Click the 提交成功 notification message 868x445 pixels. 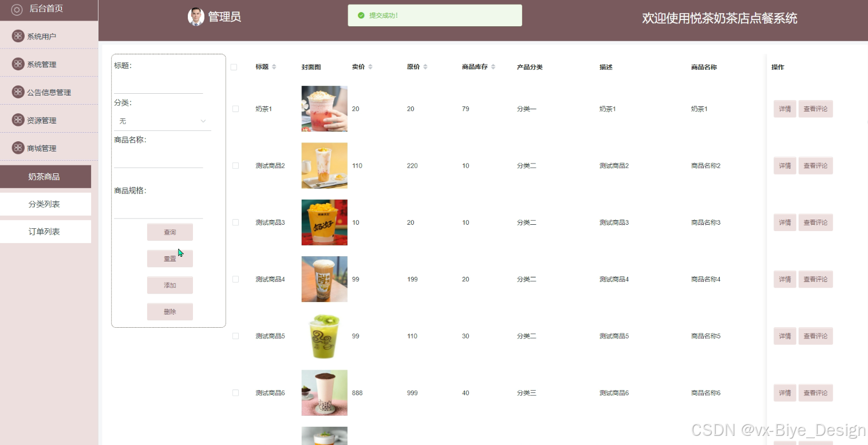pyautogui.click(x=384, y=15)
